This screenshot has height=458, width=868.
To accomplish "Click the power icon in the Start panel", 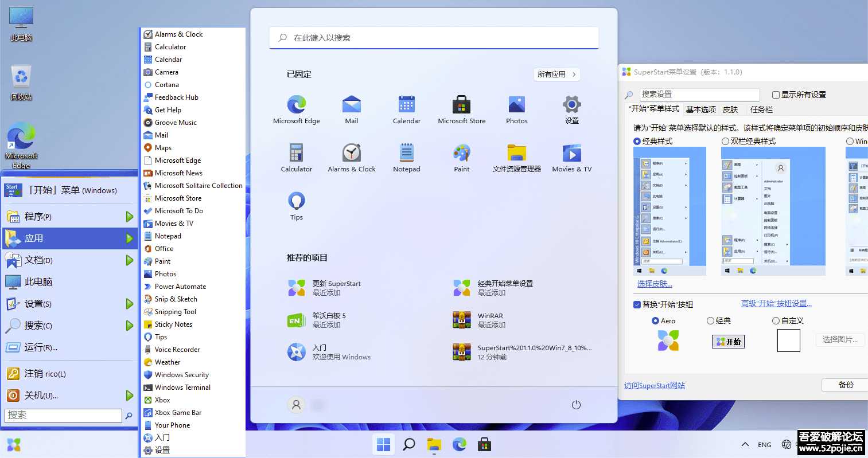I will click(575, 404).
